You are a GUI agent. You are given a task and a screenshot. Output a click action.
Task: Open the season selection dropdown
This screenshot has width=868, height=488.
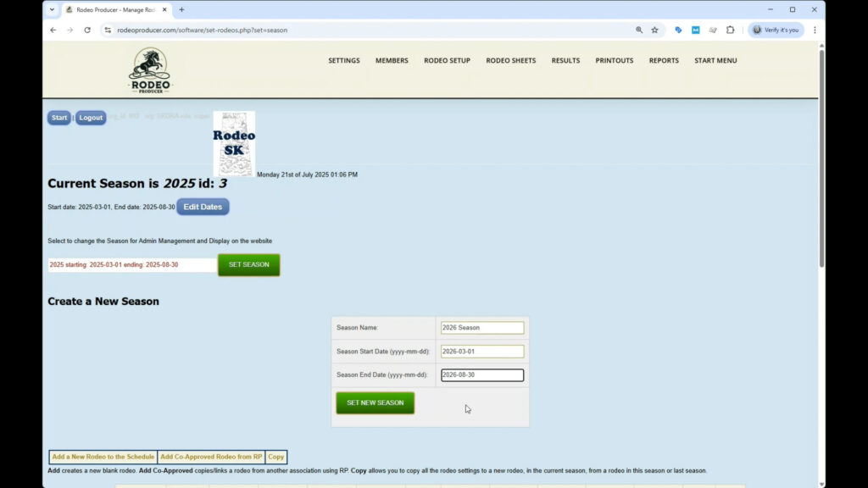click(x=131, y=265)
